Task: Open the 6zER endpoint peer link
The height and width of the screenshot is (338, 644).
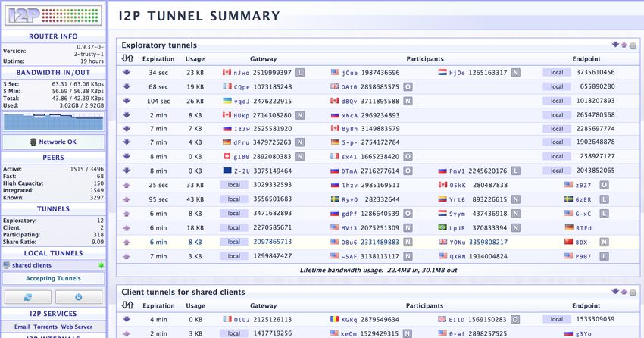Action: 583,199
